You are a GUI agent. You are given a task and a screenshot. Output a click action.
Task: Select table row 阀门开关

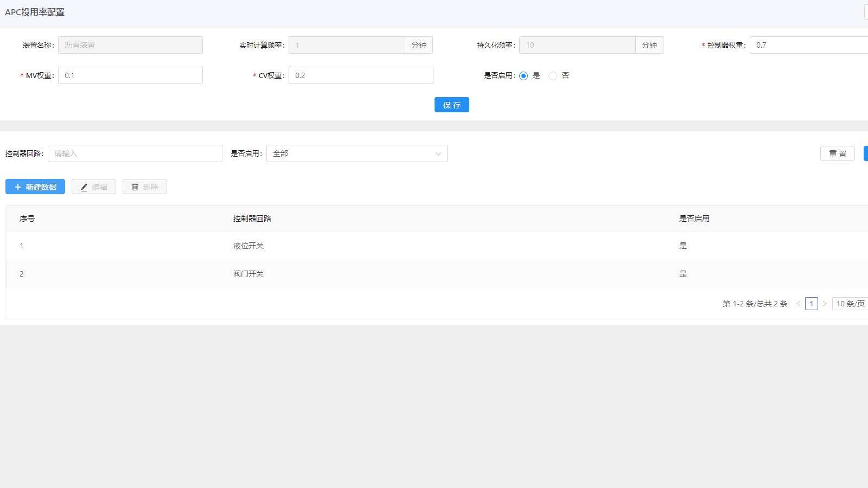tap(248, 274)
